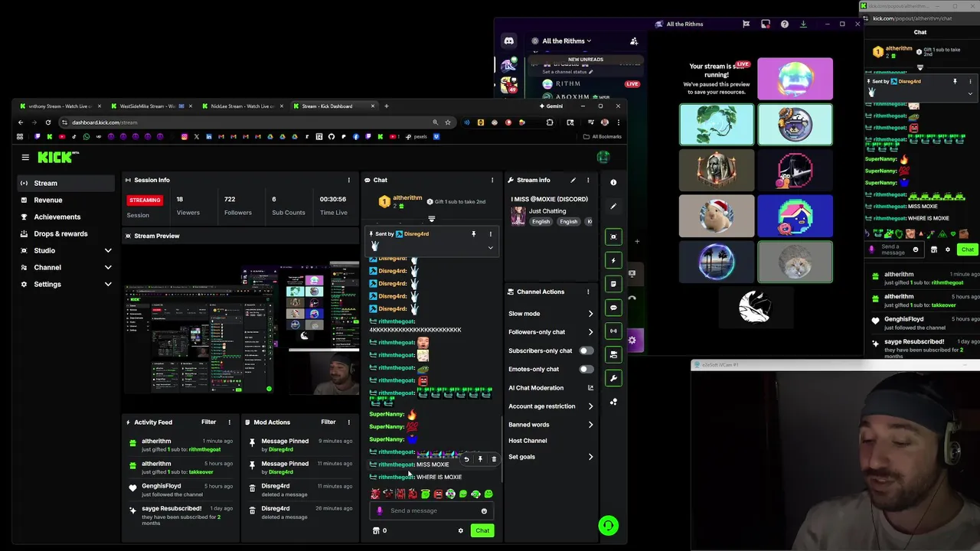980x551 pixels.
Task: Pin the MISS MOXIE chat message
Action: coord(480,459)
